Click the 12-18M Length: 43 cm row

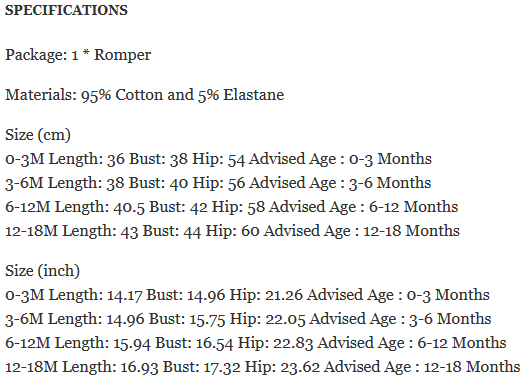point(232,231)
